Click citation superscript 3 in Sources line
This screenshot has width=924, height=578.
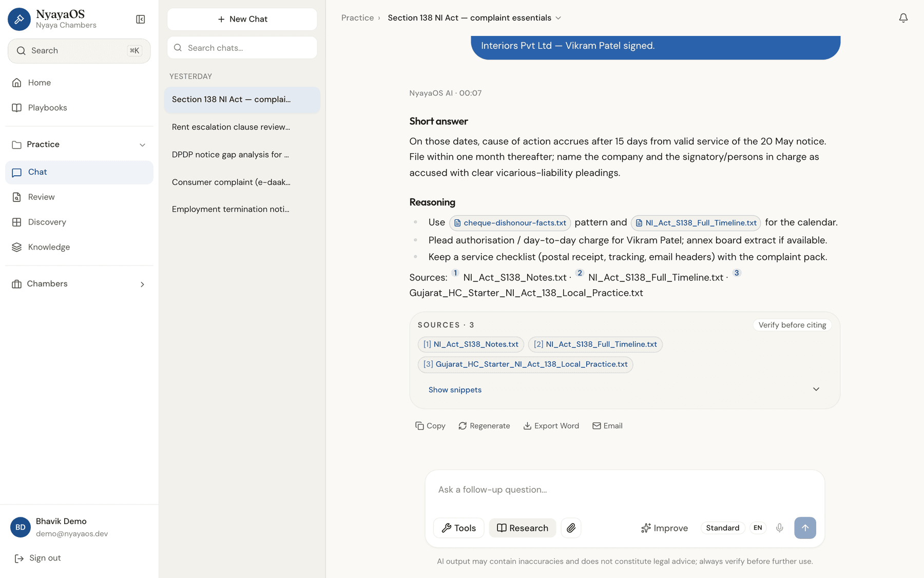(x=737, y=273)
